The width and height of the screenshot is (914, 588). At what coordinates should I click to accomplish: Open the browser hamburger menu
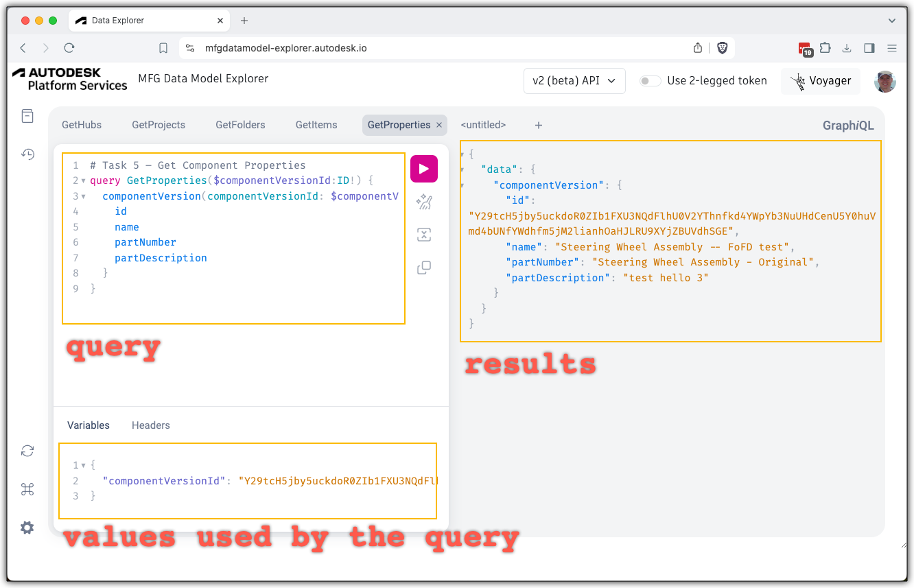point(892,48)
